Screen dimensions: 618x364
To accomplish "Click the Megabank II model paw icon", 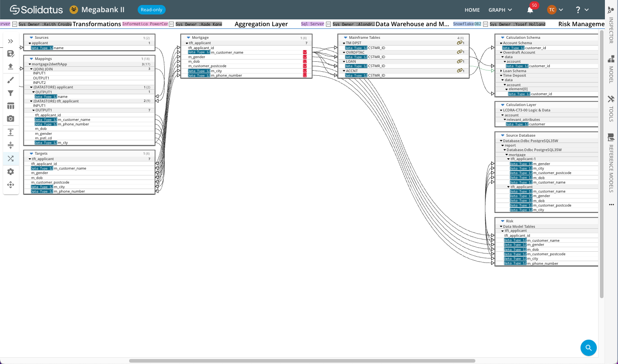I will tap(74, 9).
